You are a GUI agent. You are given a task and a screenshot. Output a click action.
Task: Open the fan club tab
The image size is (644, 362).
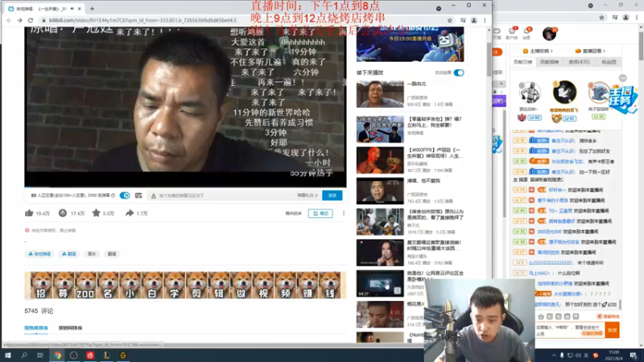(609, 62)
